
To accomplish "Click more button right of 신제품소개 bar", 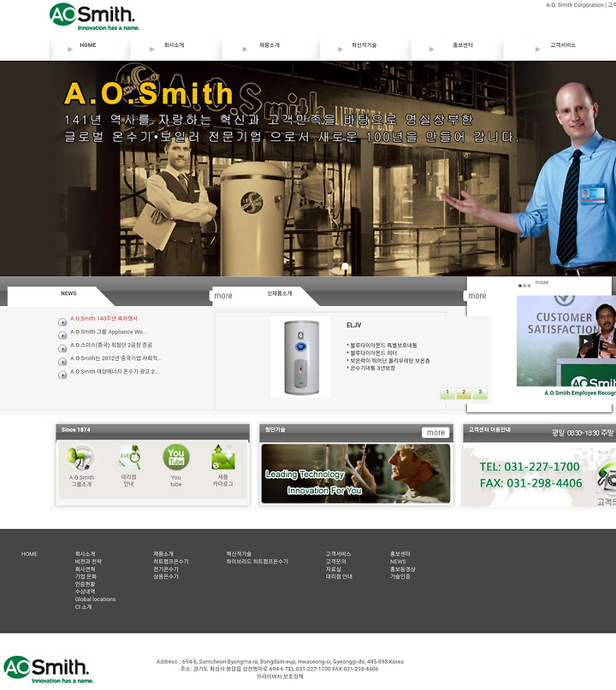I will click(477, 296).
